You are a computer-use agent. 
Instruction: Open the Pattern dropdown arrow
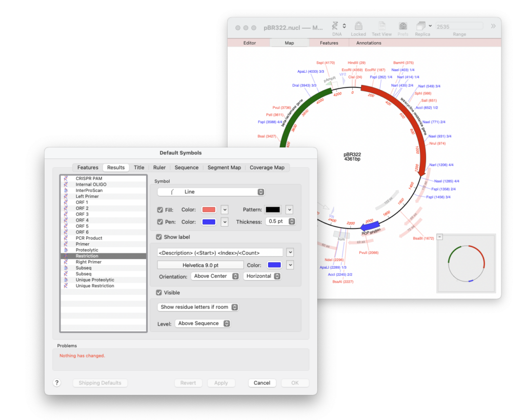click(x=290, y=210)
